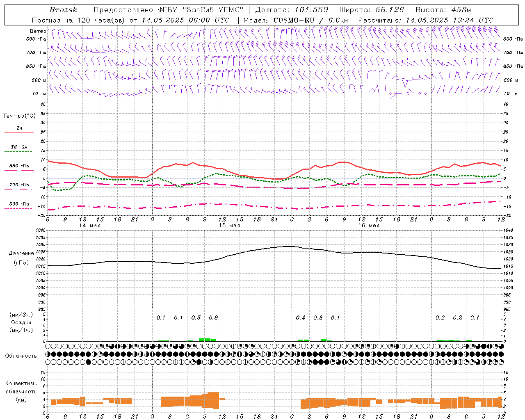Click the 15 мая date label
This screenshot has width=525, height=420.
(229, 226)
